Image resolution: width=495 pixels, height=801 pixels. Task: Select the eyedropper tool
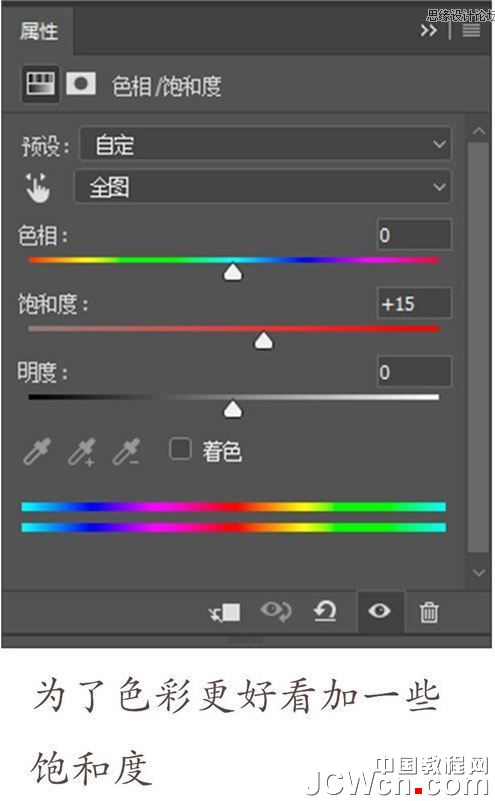coord(37,451)
